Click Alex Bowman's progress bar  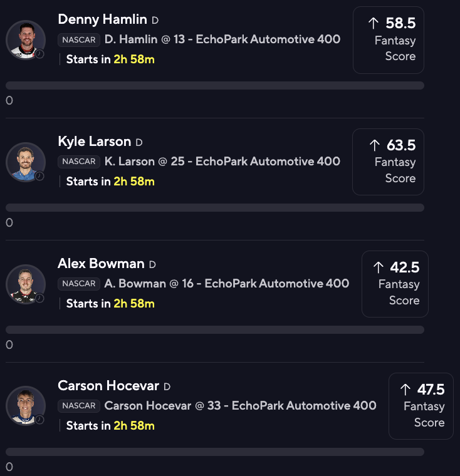(x=215, y=329)
